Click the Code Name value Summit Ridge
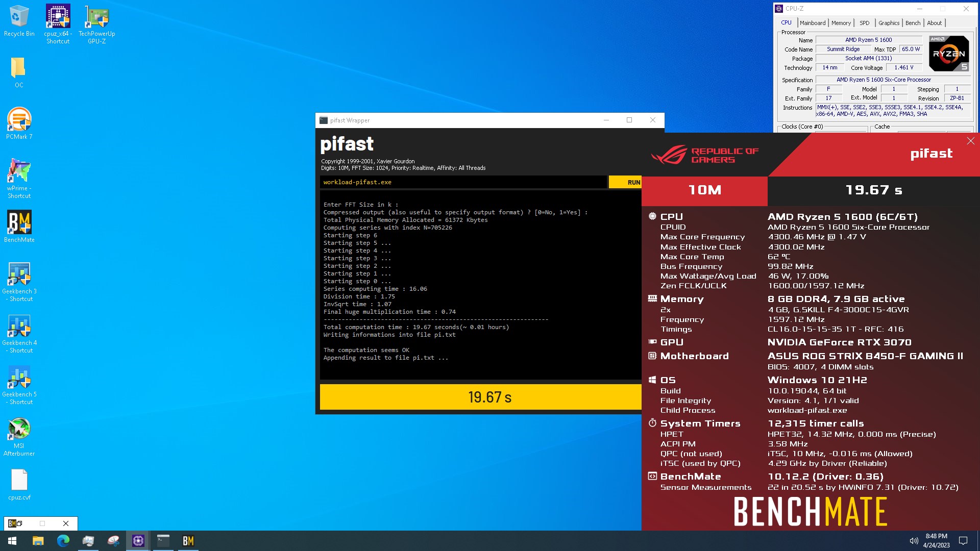Image resolution: width=980 pixels, height=551 pixels. point(843,49)
